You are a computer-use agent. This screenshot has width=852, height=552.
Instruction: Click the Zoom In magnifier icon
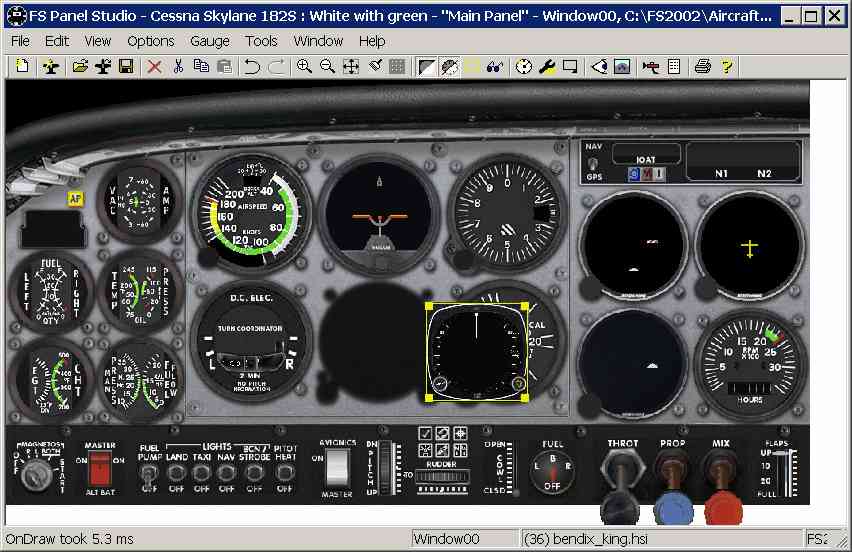click(304, 66)
